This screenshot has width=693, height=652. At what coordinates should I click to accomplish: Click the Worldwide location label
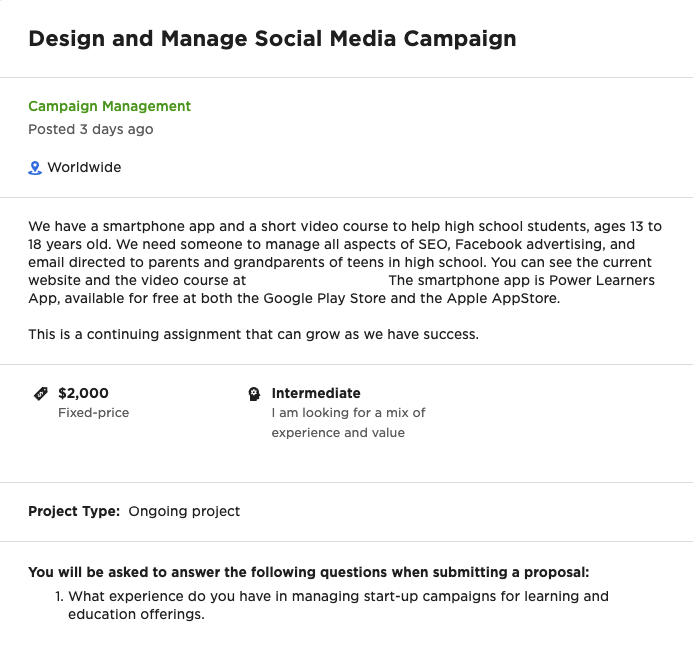pyautogui.click(x=84, y=168)
